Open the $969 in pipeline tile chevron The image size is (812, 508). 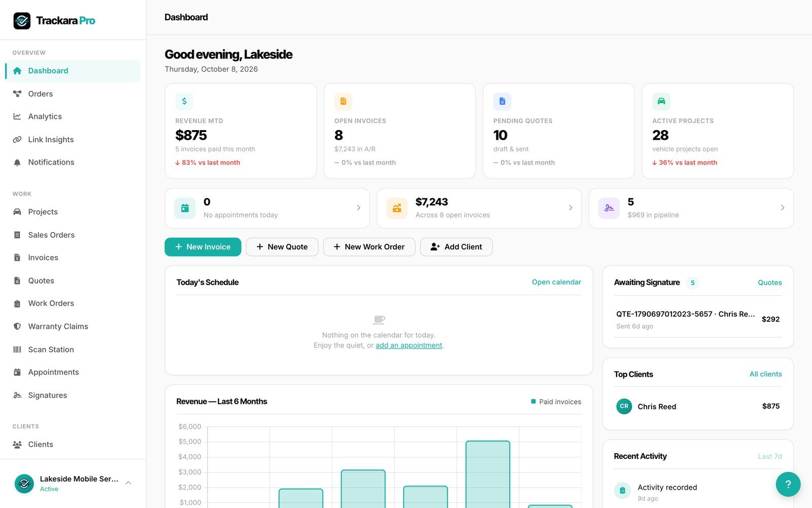point(783,208)
